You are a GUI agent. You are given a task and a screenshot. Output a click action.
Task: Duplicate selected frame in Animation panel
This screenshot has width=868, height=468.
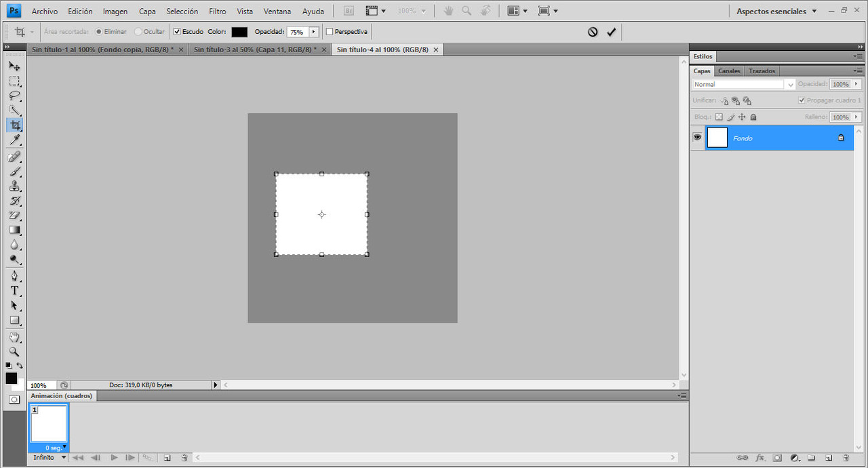[x=167, y=458]
